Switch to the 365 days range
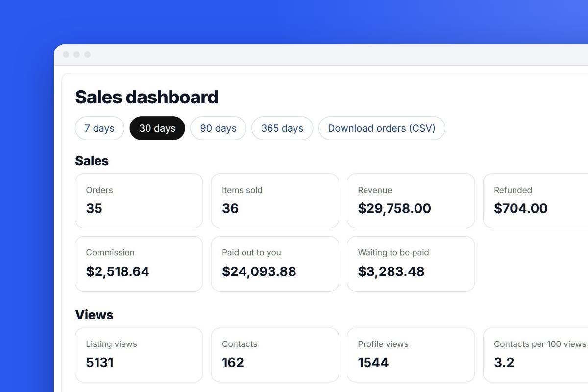Image resolution: width=588 pixels, height=392 pixels. pos(282,128)
